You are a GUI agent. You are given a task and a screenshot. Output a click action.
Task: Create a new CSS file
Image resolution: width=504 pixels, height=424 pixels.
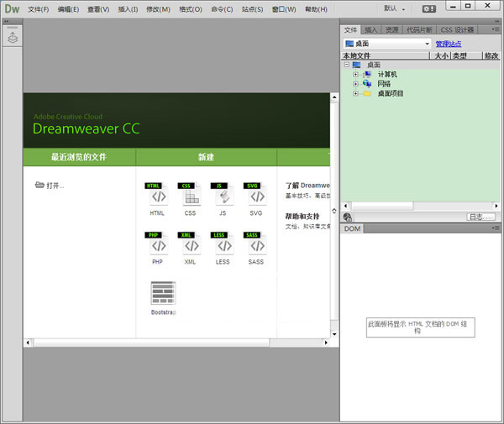tap(190, 195)
